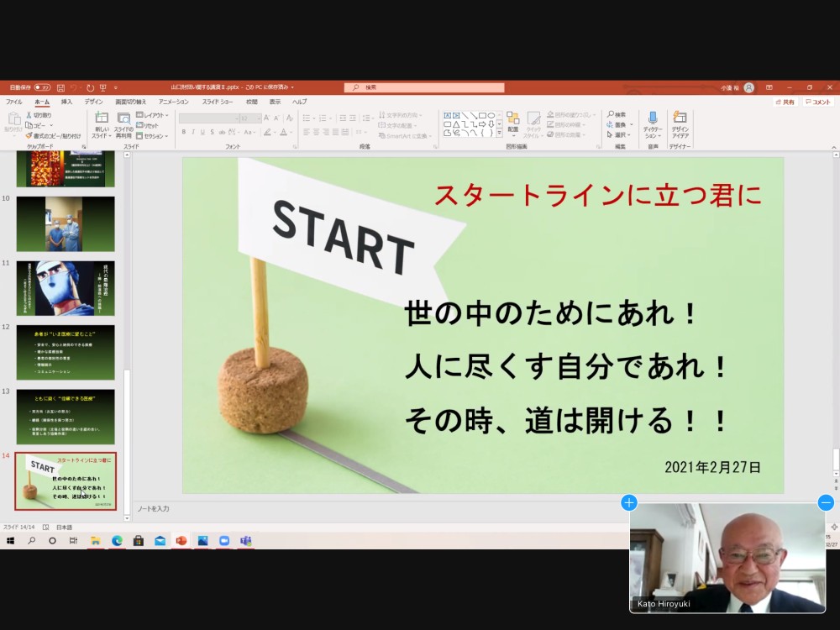Click the Italic I formatting icon
Image resolution: width=840 pixels, height=630 pixels.
click(x=193, y=132)
